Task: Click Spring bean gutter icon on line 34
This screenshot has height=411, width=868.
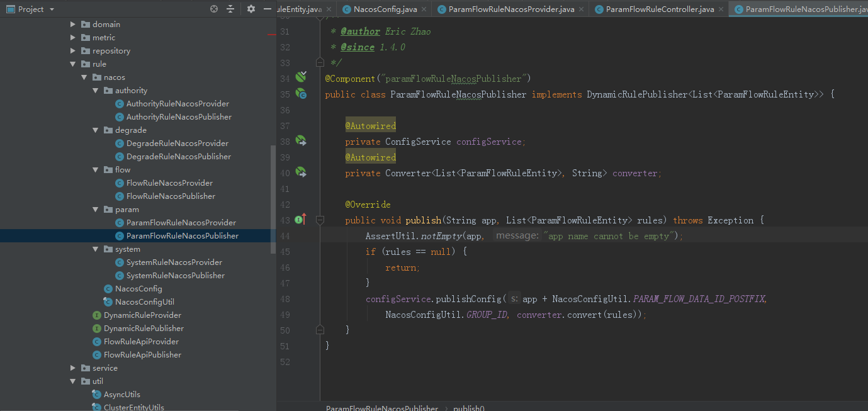Action: coord(301,77)
